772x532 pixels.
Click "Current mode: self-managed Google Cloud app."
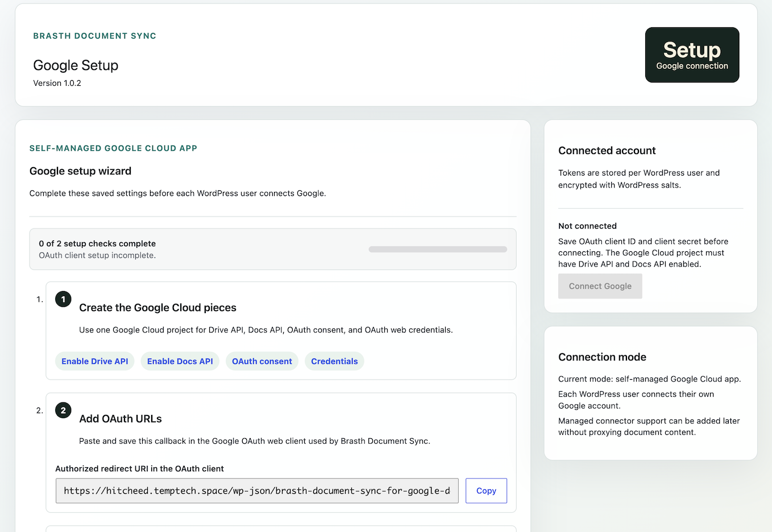pyautogui.click(x=650, y=379)
